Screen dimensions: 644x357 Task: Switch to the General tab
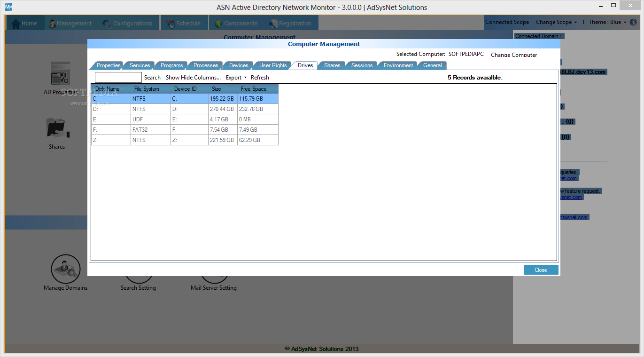coord(432,65)
